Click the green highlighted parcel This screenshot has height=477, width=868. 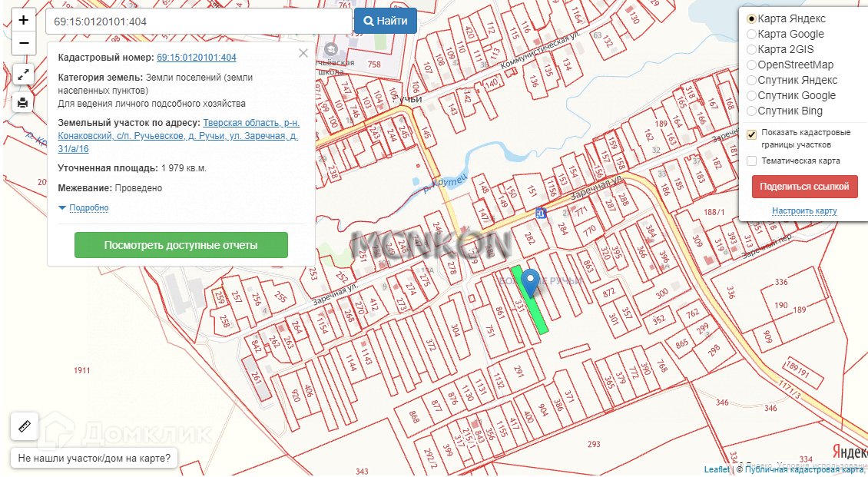tap(535, 313)
